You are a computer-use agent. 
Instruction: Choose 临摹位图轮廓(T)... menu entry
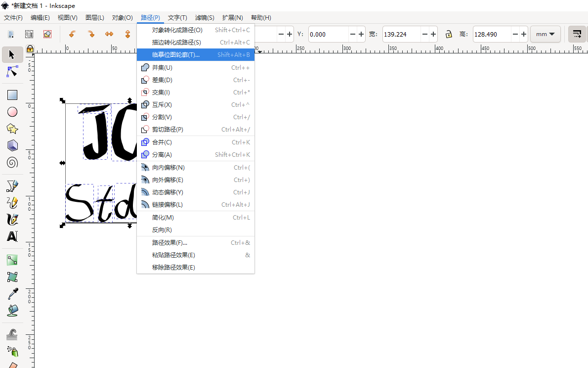pos(196,55)
